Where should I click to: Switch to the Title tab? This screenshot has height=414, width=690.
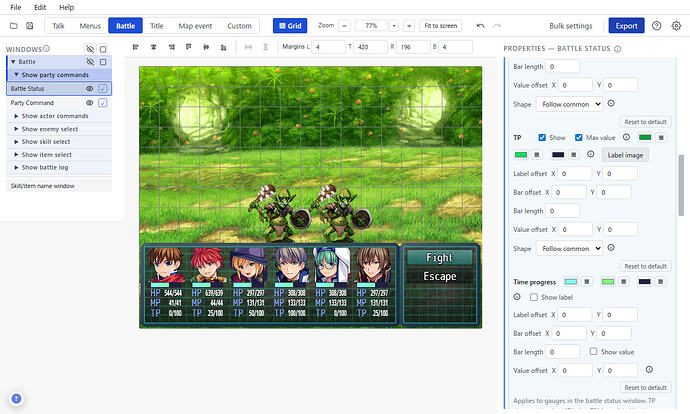coord(157,26)
